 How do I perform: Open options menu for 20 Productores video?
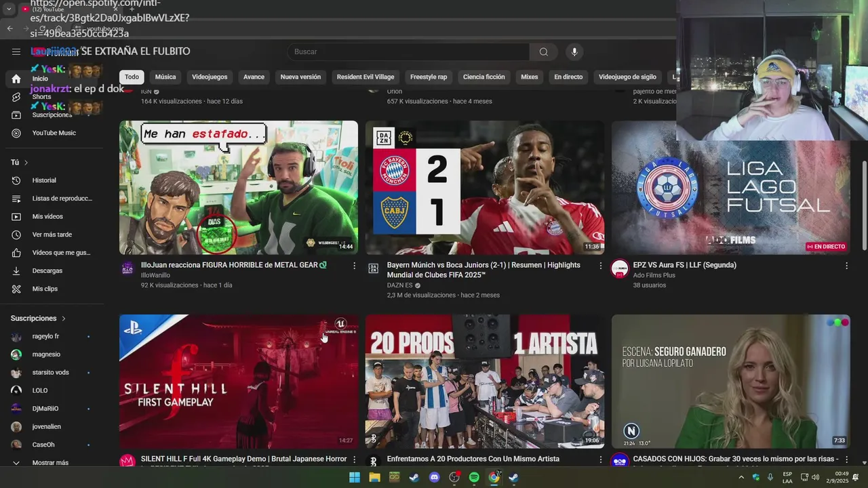(600, 460)
